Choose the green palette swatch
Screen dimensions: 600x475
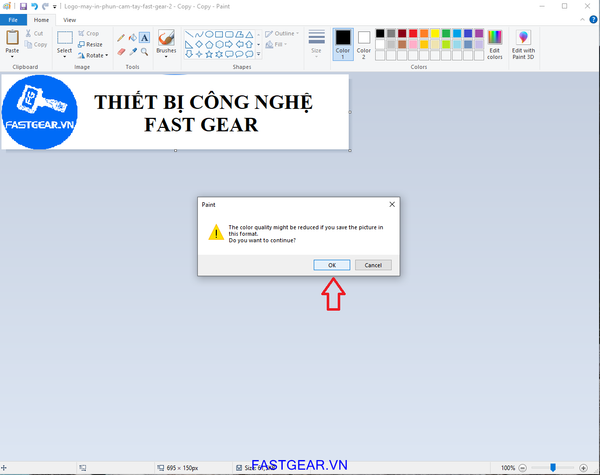[x=446, y=33]
